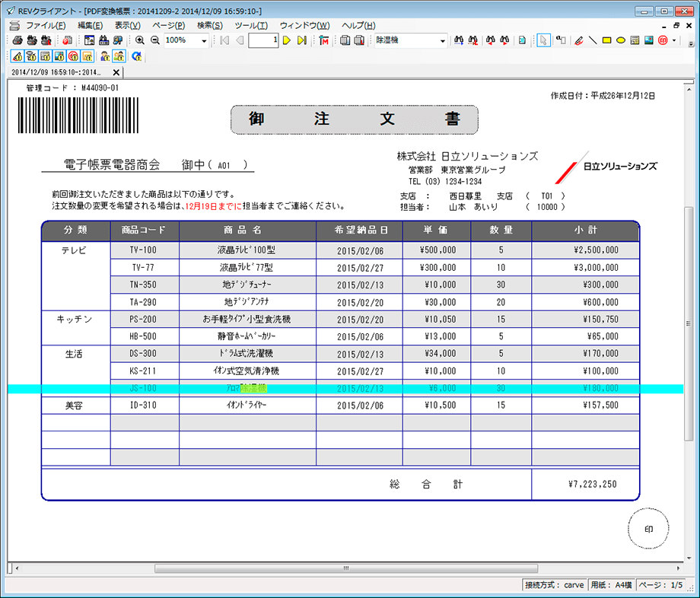Toggle the first highlighted annotation filter button
Image resolution: width=700 pixels, height=598 pixels.
point(19,56)
